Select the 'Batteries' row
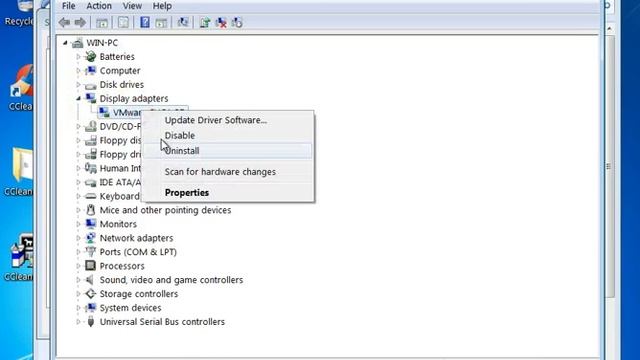Viewport: 640px width, 360px height. pyautogui.click(x=117, y=57)
